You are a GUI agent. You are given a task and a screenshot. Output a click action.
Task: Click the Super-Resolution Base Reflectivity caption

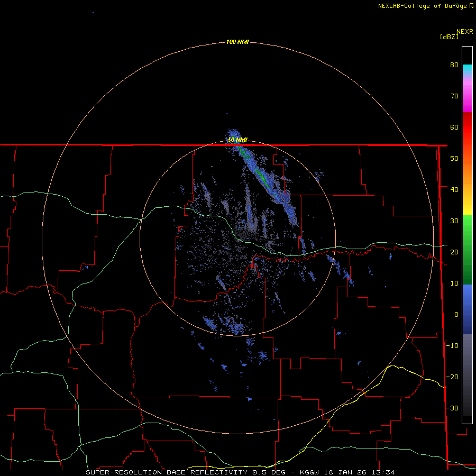pyautogui.click(x=240, y=472)
